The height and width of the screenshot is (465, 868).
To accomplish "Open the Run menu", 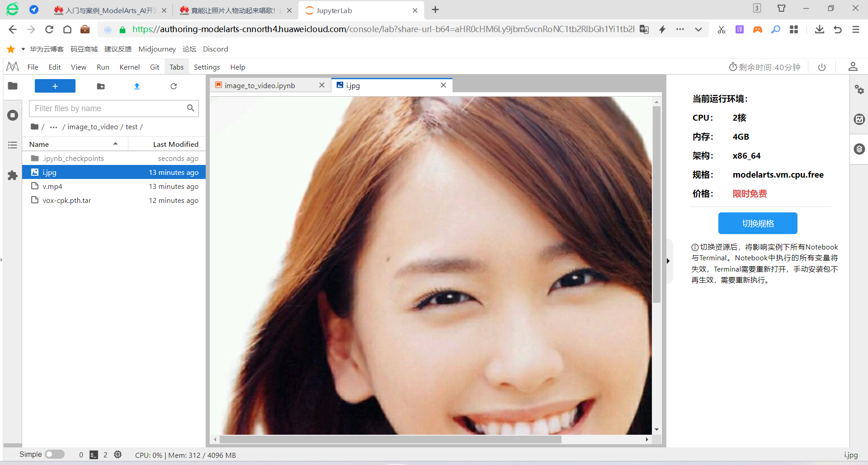I will click(103, 67).
